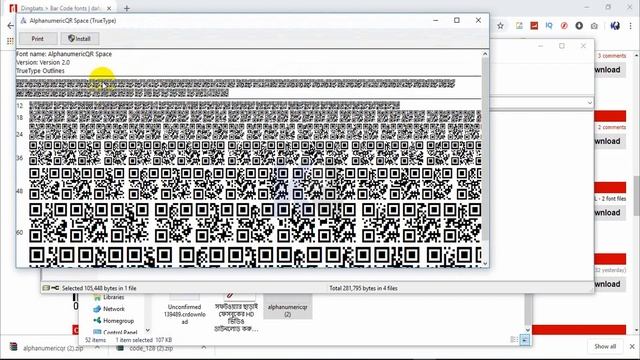Click the camera screenshot extension icon
Viewport: 640px width, 360px height.
(x=594, y=26)
